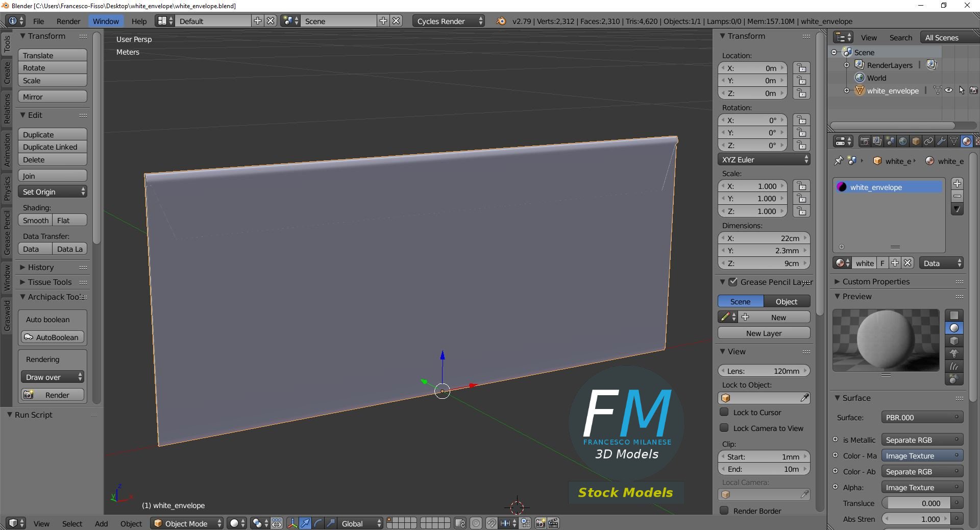The image size is (980, 530).
Task: Open the Cycles Render engine dropdown
Action: [x=449, y=21]
